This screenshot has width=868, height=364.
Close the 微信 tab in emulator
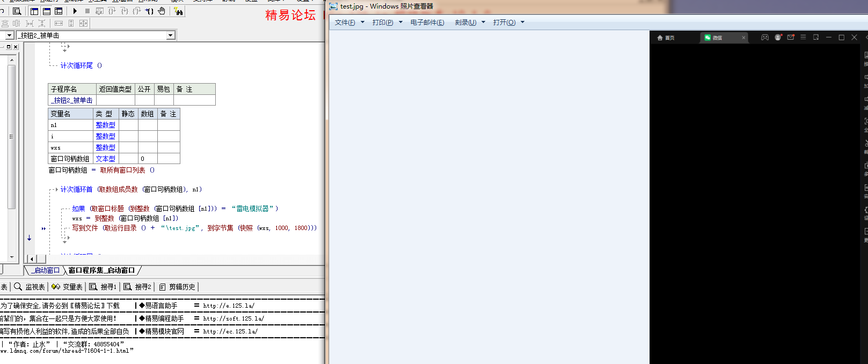tap(743, 38)
